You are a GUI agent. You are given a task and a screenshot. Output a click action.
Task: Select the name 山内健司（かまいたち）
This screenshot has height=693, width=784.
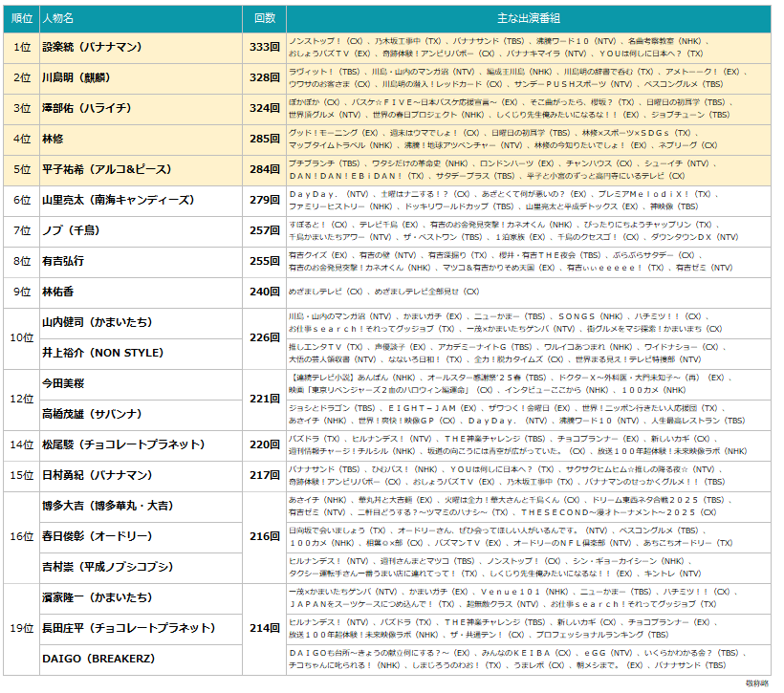(x=97, y=322)
